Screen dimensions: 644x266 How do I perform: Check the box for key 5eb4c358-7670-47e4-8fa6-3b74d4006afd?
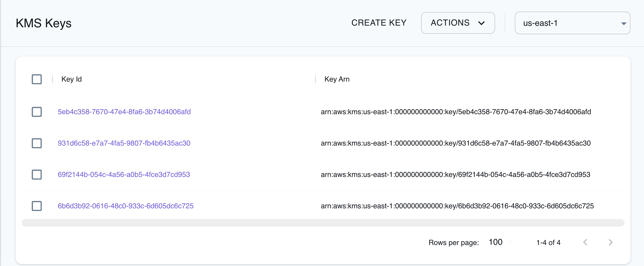[x=36, y=112]
